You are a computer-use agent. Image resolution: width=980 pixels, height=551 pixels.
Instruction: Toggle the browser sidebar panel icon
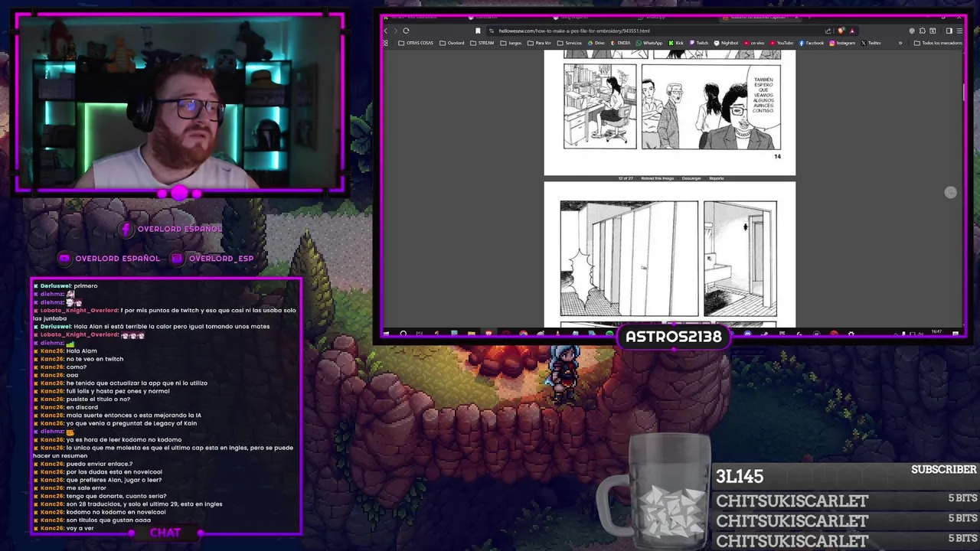(949, 31)
